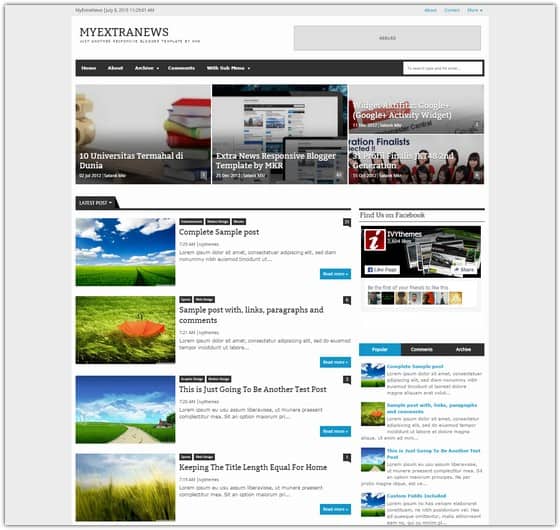
Task: Click comment count icon on Complete Sample post
Action: (347, 222)
